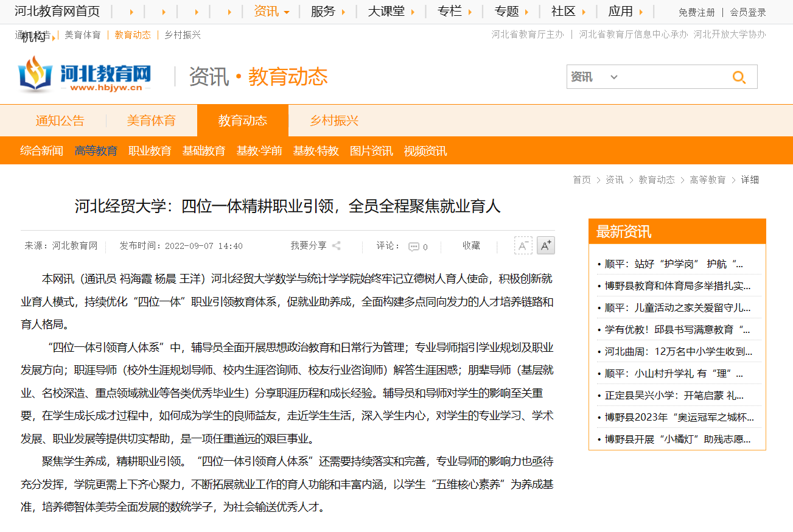Increase font size with A+ icon
The image size is (793, 532).
545,245
